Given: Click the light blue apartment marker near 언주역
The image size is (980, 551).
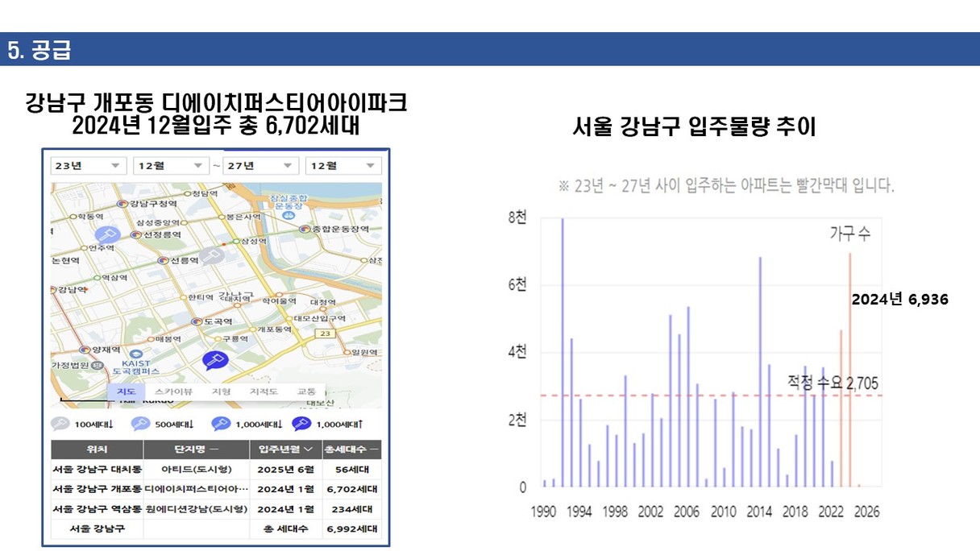Looking at the screenshot, I should pyautogui.click(x=106, y=236).
